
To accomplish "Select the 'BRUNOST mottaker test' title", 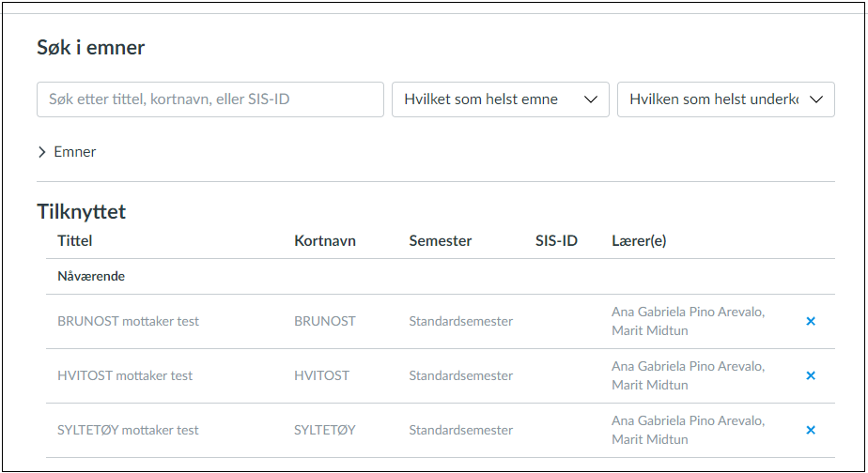I will pos(128,321).
